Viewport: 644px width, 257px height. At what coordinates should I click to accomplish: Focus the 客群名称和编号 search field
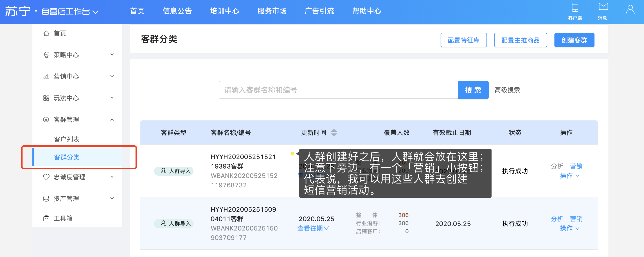[338, 90]
